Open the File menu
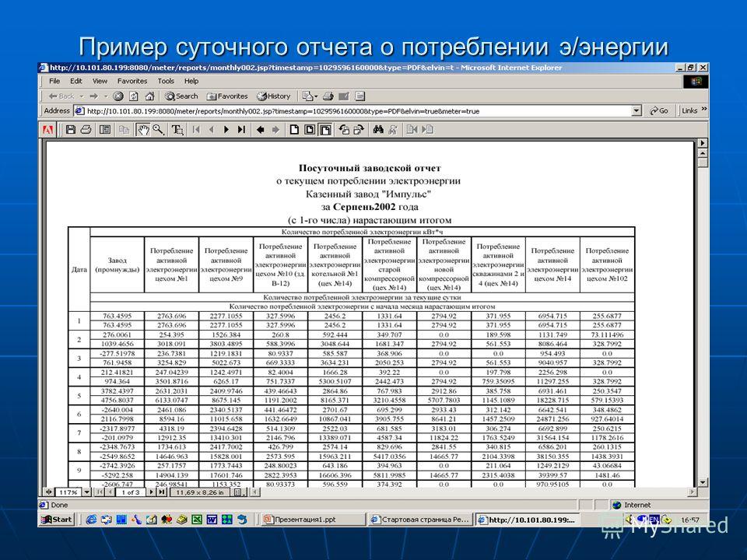The height and width of the screenshot is (560, 747). [54, 81]
